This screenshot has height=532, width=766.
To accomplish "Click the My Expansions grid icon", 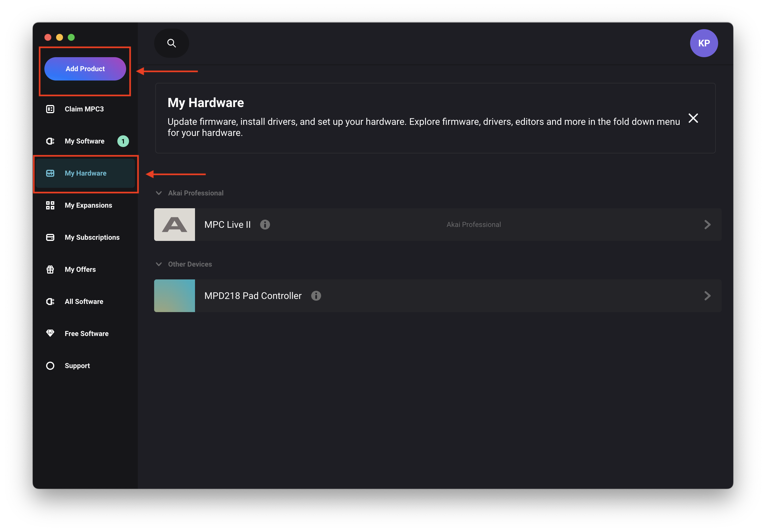I will tap(50, 205).
